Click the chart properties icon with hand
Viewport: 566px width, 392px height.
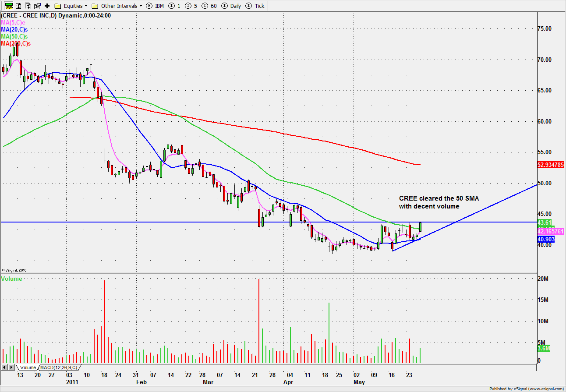coord(37,6)
